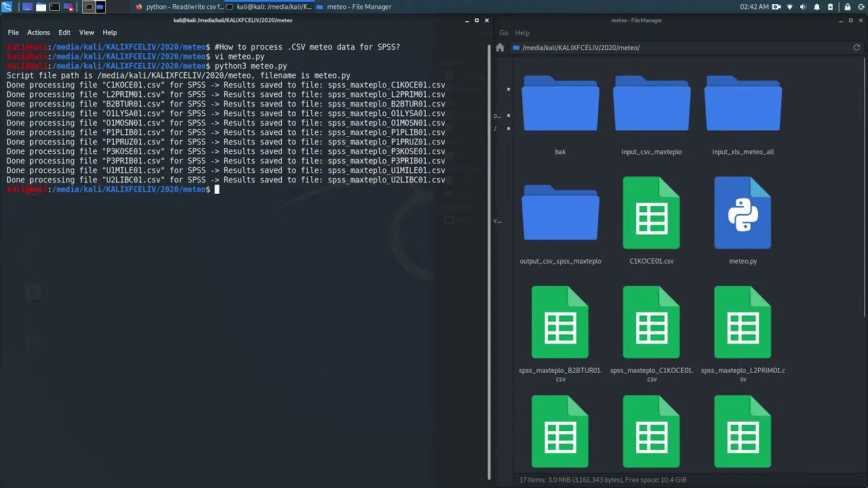The width and height of the screenshot is (868, 488).
Task: Reload the current folder in File Manager
Action: coord(856,47)
